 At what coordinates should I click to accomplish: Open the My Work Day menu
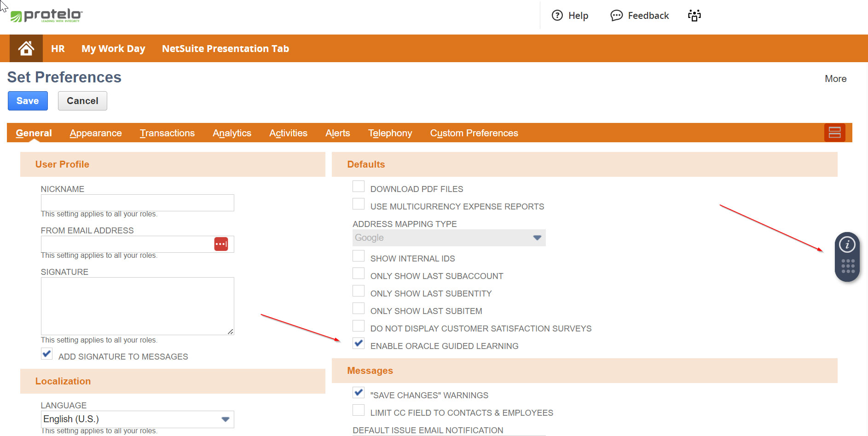[x=113, y=49]
